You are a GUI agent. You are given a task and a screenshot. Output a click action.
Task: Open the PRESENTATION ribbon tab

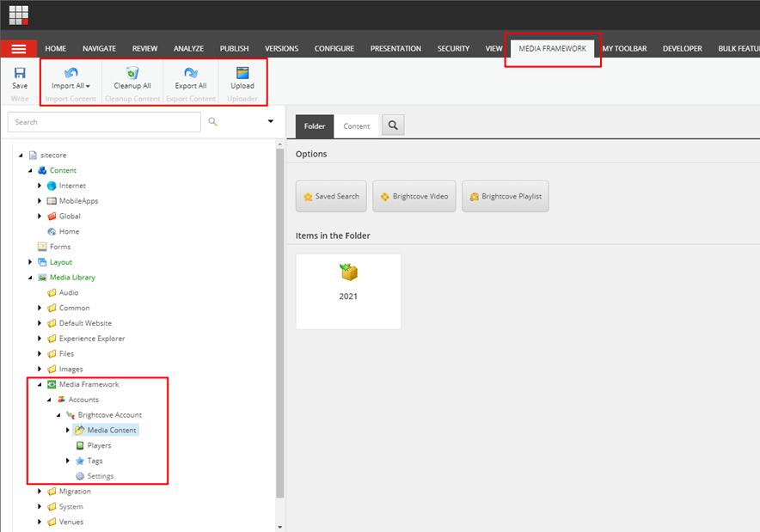395,49
